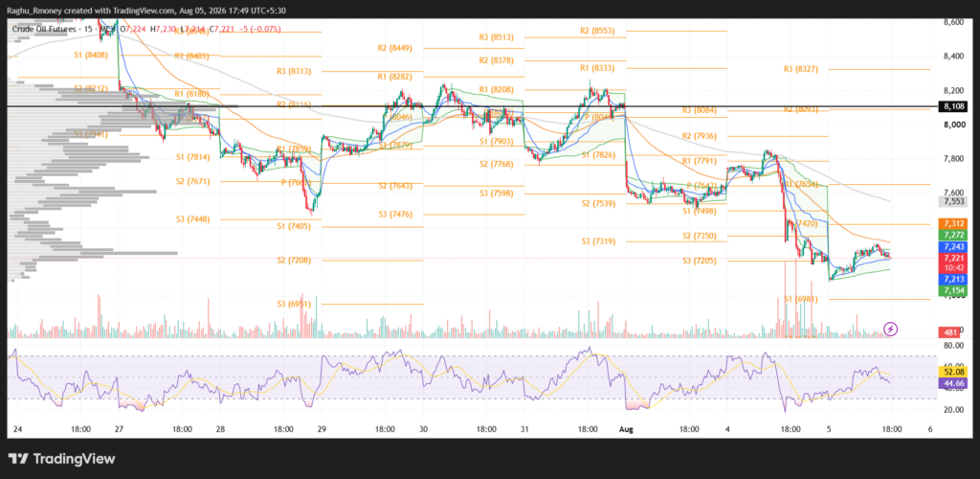
Task: Click the 8,400 price scale value
Action: coord(954,57)
